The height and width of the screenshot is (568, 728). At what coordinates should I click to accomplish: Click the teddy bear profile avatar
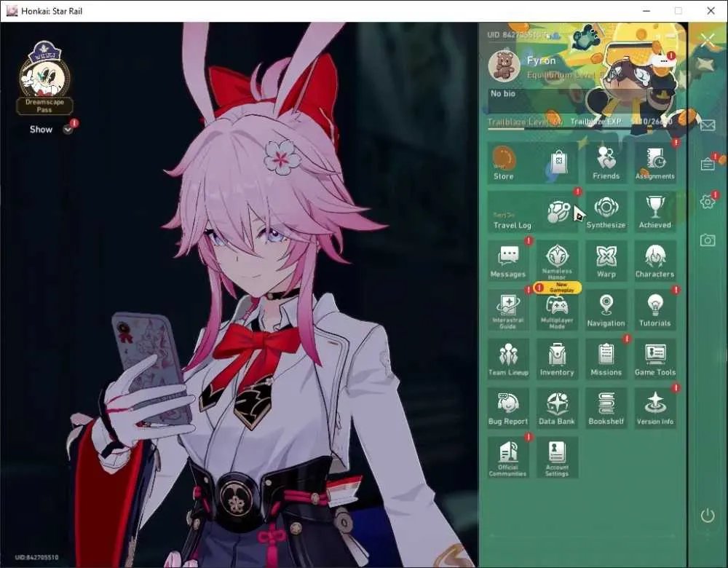(504, 66)
